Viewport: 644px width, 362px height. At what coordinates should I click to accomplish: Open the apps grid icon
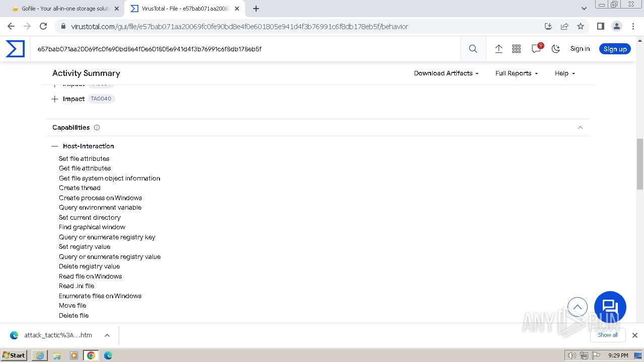[x=516, y=49]
